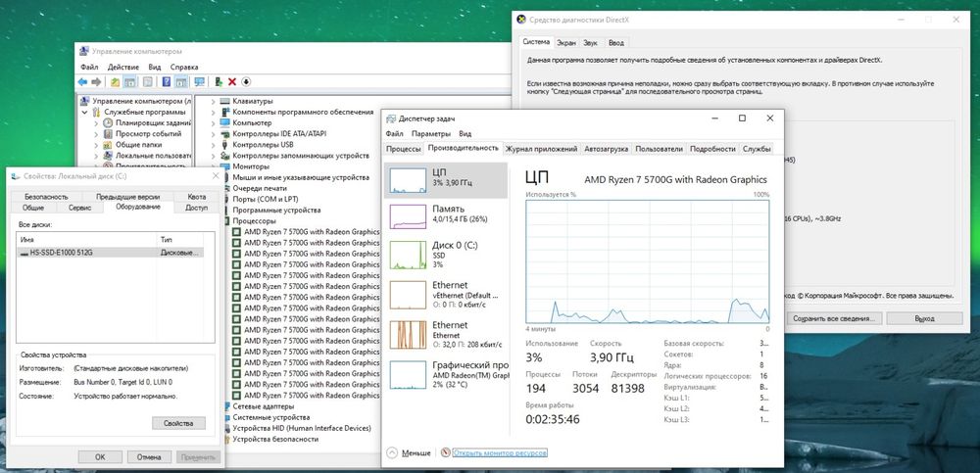Click the green update driver toolbar icon
This screenshot has height=473, width=980.
(219, 82)
